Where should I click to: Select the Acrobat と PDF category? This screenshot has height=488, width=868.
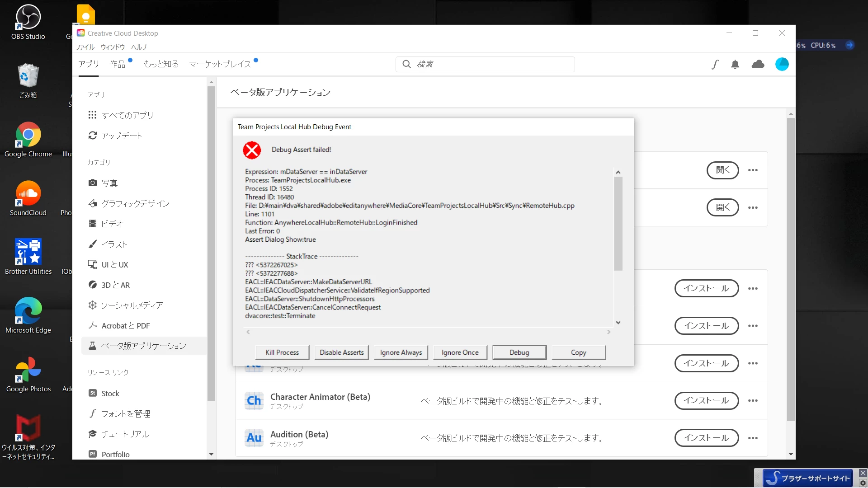pos(119,326)
